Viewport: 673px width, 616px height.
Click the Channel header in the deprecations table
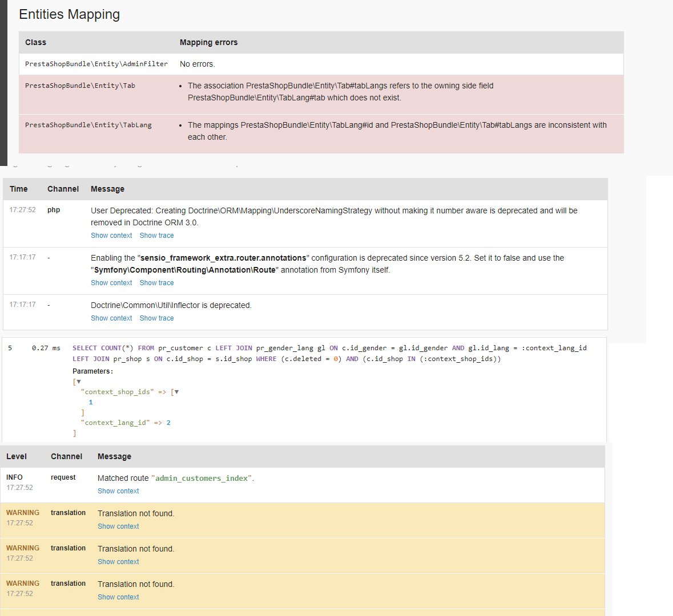[x=63, y=189]
